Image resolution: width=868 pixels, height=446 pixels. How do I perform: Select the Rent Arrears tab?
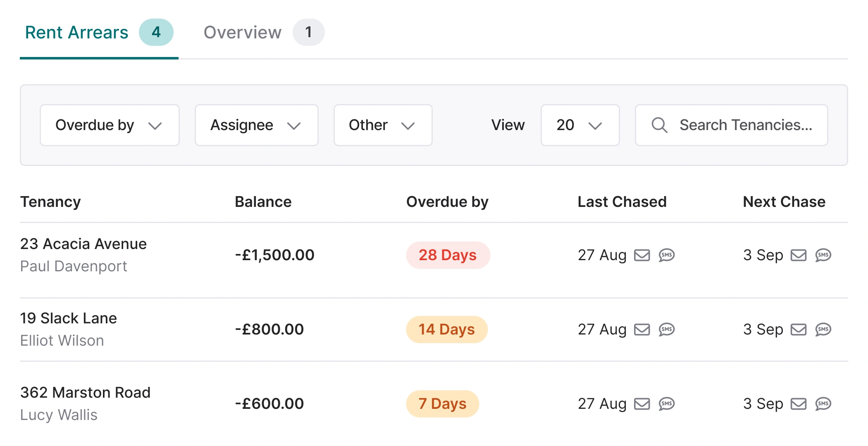pyautogui.click(x=76, y=32)
